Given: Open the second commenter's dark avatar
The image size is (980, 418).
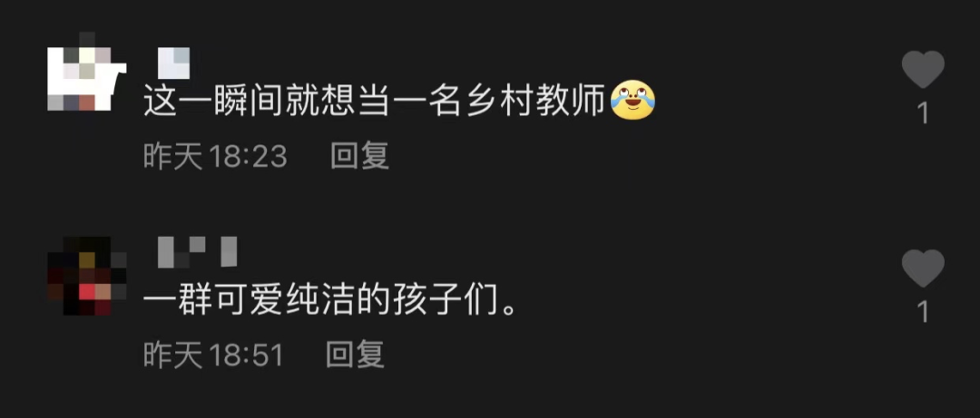Looking at the screenshot, I should tap(87, 276).
